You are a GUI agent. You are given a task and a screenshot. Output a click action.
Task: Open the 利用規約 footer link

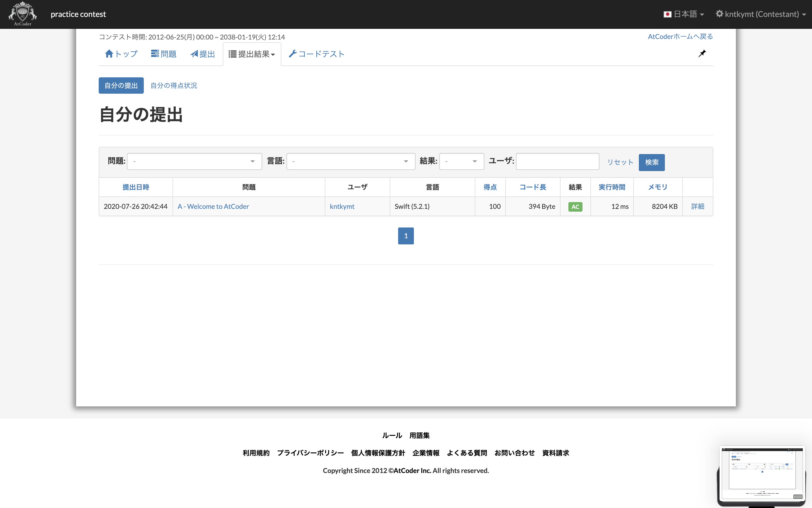[x=256, y=453]
